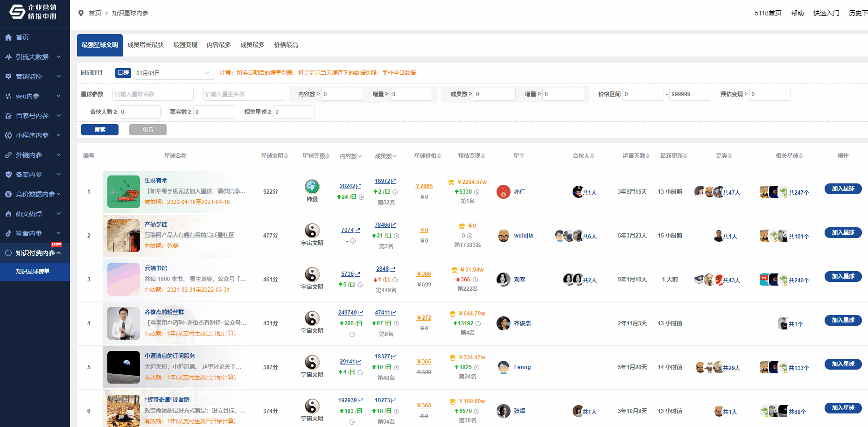868x427 pixels.
Task: Click the trend chart icon next to 2848
Action: coord(392,269)
